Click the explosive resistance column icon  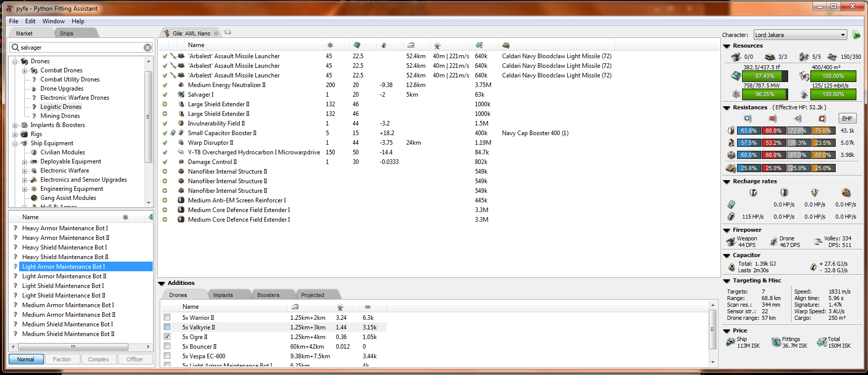click(x=822, y=118)
